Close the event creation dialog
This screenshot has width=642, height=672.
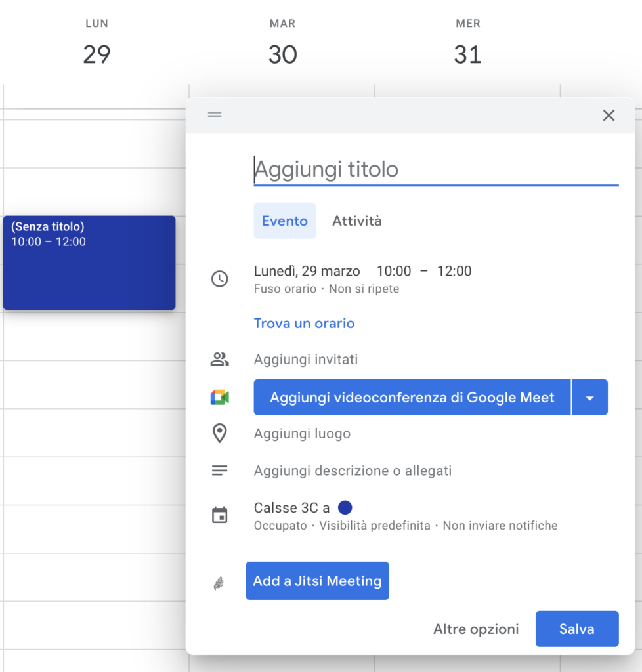pos(609,115)
